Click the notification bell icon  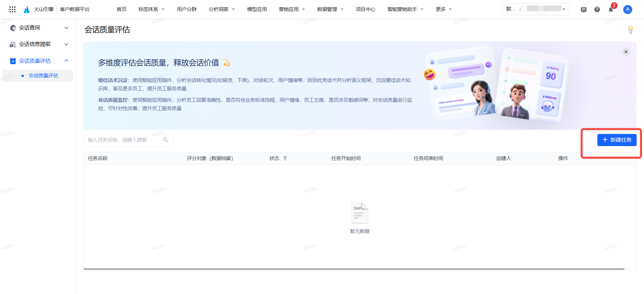(611, 9)
